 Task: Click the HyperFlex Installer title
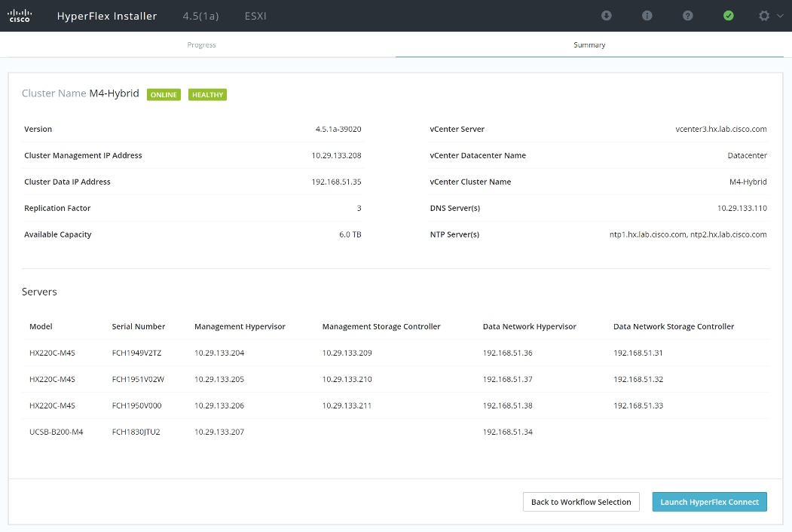[107, 16]
